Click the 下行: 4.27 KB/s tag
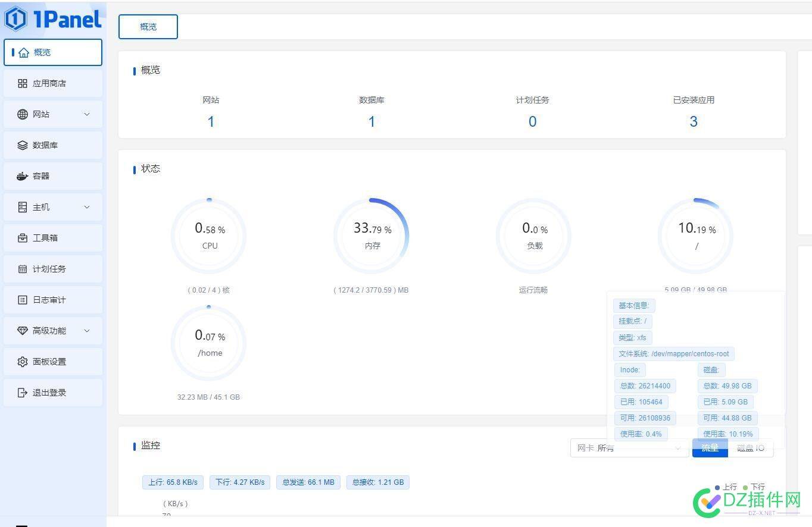 (x=241, y=482)
